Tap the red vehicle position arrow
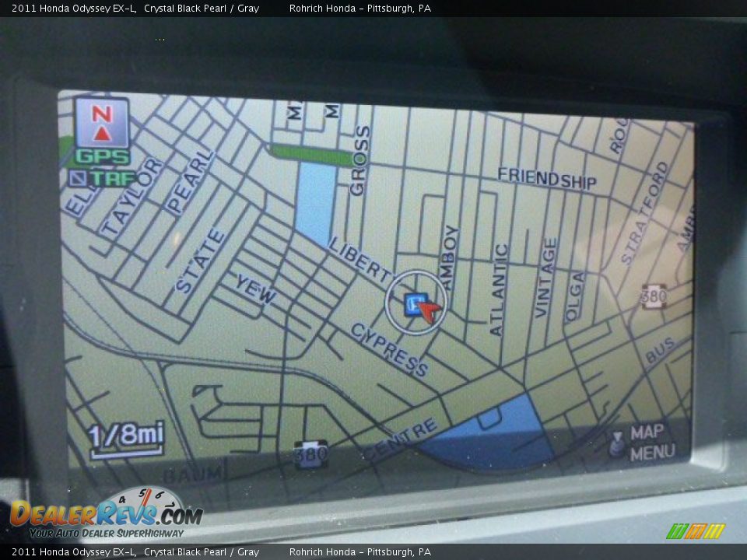 429,310
